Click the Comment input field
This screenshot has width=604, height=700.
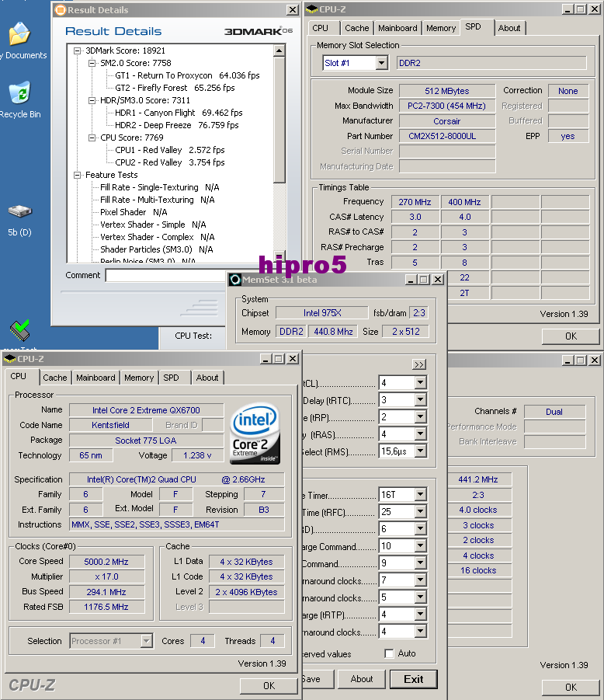click(x=166, y=276)
